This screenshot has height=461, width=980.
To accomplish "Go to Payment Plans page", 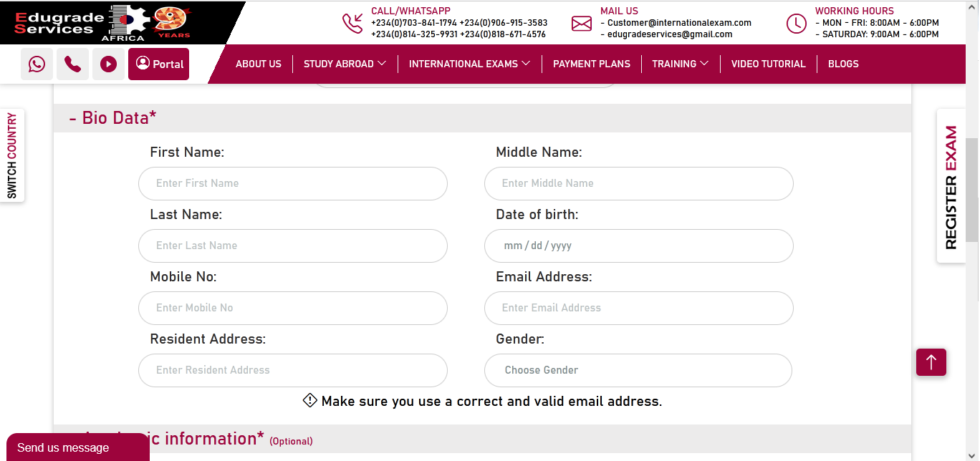I will 591,64.
